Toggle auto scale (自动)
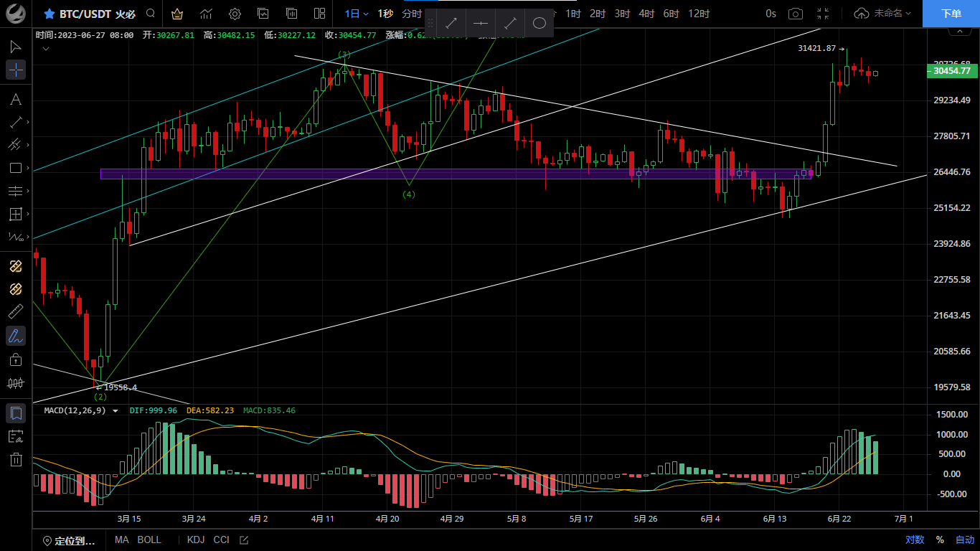This screenshot has width=980, height=551. [x=965, y=540]
